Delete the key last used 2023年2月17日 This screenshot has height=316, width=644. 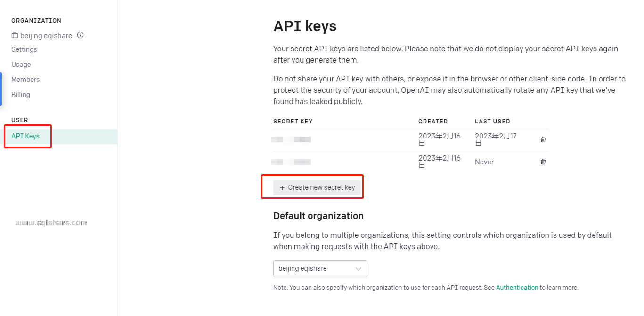click(x=543, y=139)
